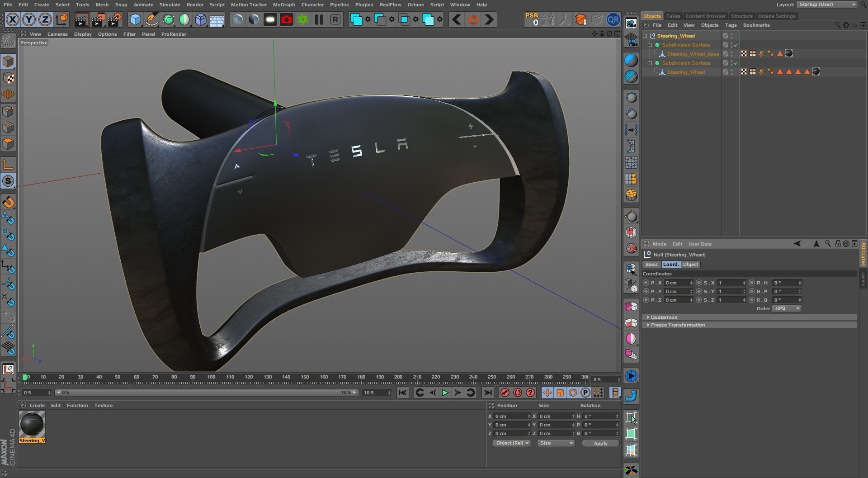Click the orange globe icon in right palette
This screenshot has width=868, height=478.
(x=631, y=195)
